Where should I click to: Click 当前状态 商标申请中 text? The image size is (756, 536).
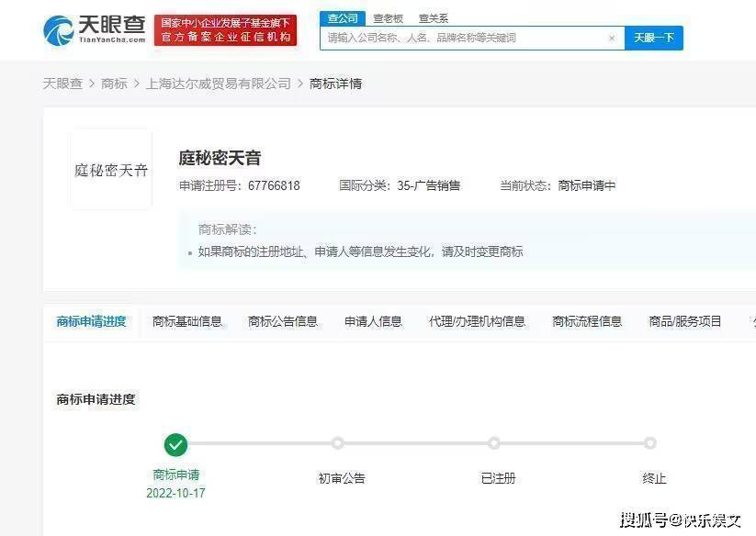[558, 185]
